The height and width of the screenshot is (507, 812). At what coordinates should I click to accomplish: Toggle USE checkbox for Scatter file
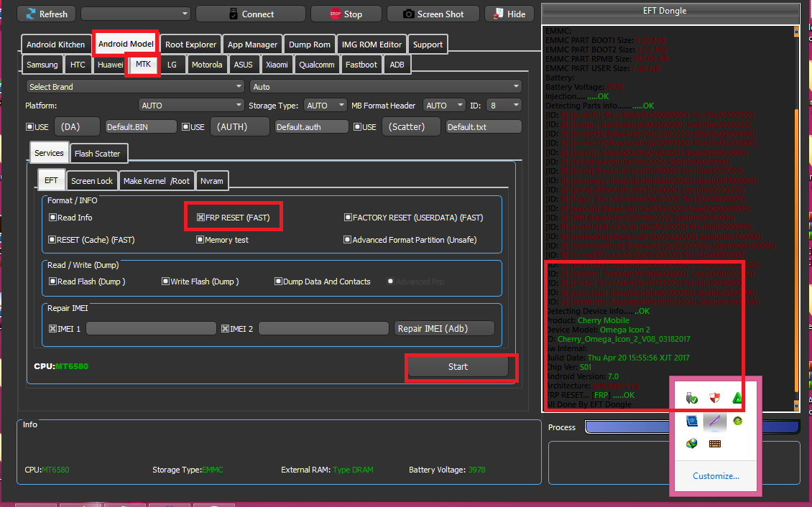coord(357,126)
